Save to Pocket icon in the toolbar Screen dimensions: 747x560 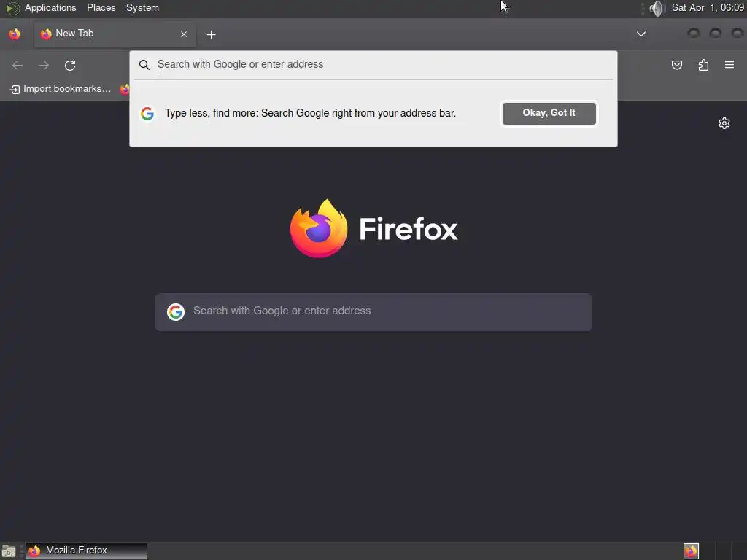tap(677, 65)
